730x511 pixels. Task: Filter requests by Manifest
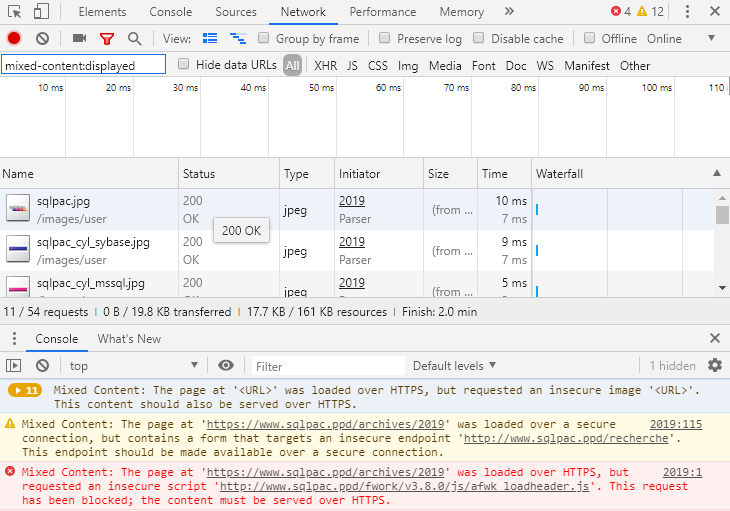tap(587, 66)
